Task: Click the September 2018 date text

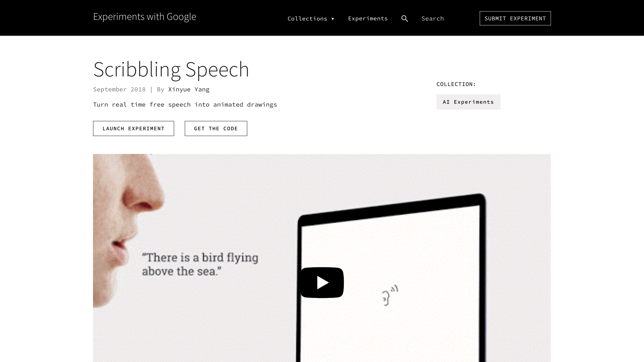Action: [119, 89]
